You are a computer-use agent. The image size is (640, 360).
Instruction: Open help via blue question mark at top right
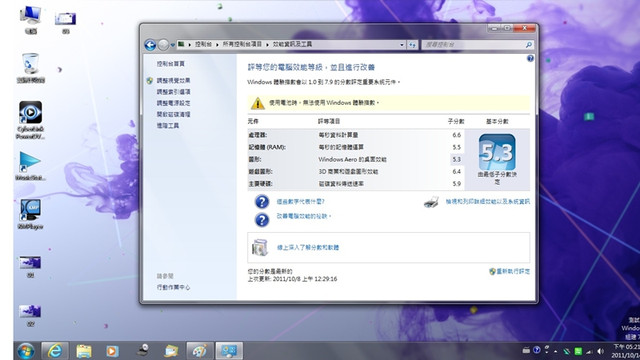[530, 58]
